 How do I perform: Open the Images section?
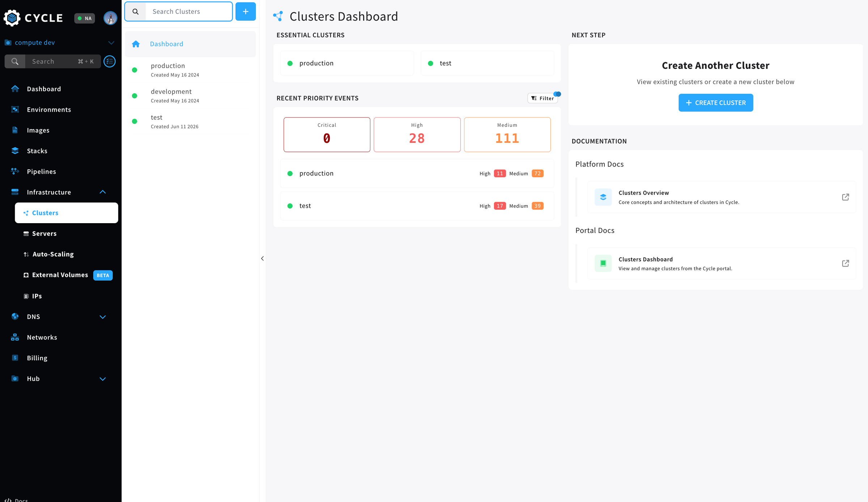(38, 130)
